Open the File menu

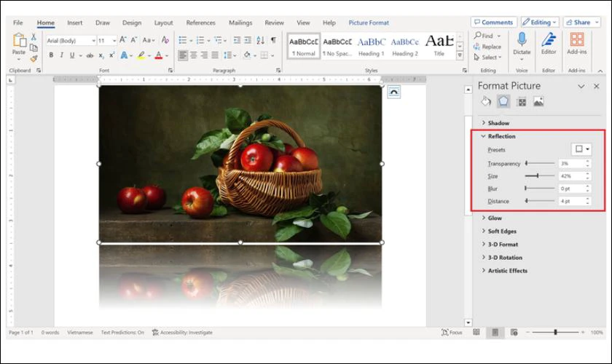click(18, 23)
